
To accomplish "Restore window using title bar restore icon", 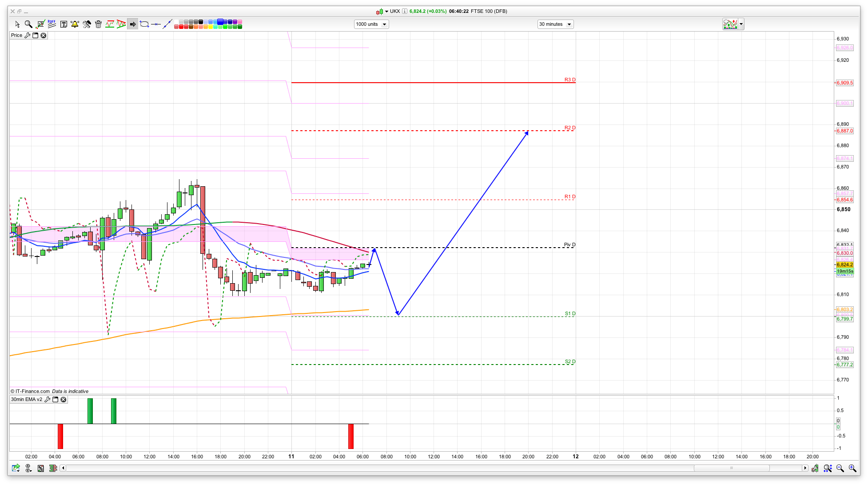I will 19,12.
